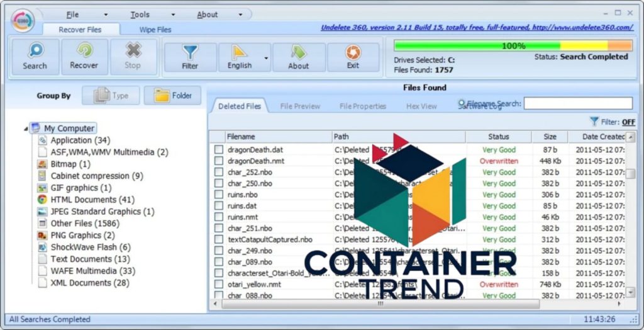Open the File menu

coord(72,15)
